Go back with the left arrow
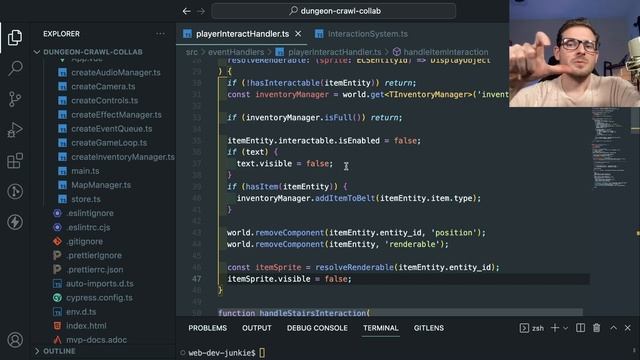The height and width of the screenshot is (360, 640). [187, 11]
